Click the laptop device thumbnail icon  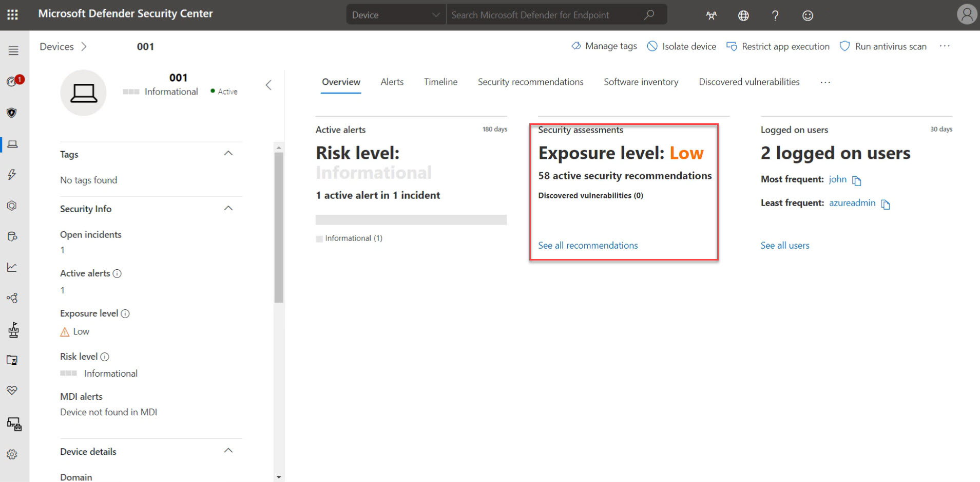[x=83, y=93]
